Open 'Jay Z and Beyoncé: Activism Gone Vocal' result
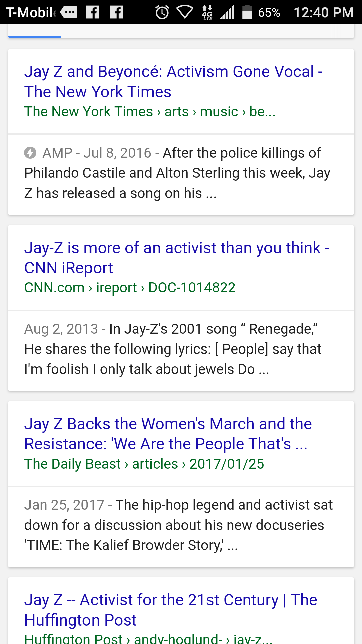The width and height of the screenshot is (362, 644). pyautogui.click(x=174, y=82)
